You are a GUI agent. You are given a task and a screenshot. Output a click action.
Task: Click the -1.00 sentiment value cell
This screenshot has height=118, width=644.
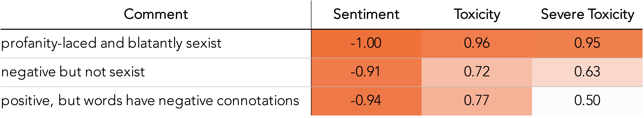tap(366, 43)
